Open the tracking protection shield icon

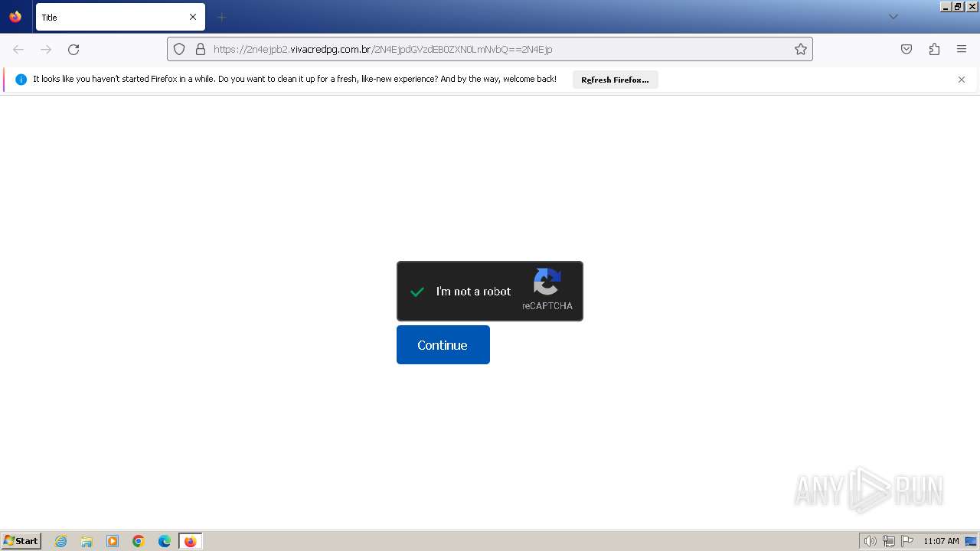[179, 49]
